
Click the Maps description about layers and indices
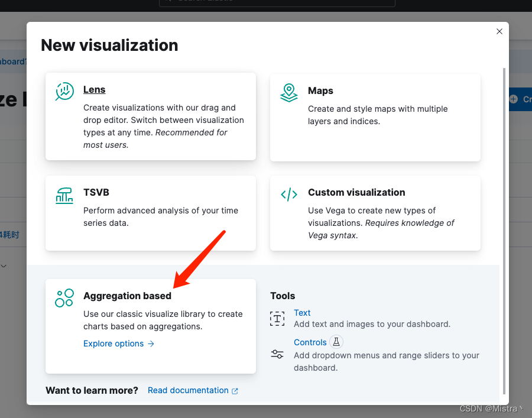pyautogui.click(x=378, y=115)
